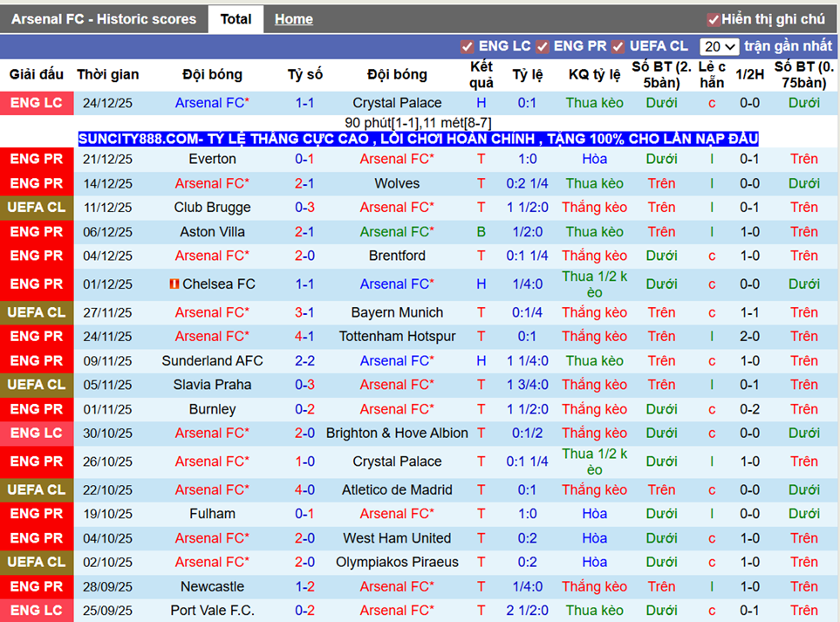Switch to the Total tab
The image size is (840, 622).
pos(236,19)
